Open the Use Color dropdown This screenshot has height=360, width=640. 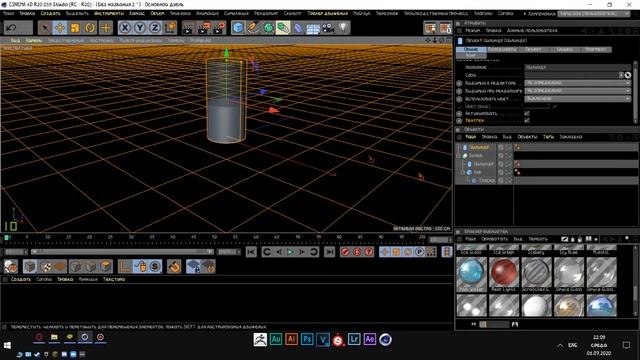click(x=578, y=98)
